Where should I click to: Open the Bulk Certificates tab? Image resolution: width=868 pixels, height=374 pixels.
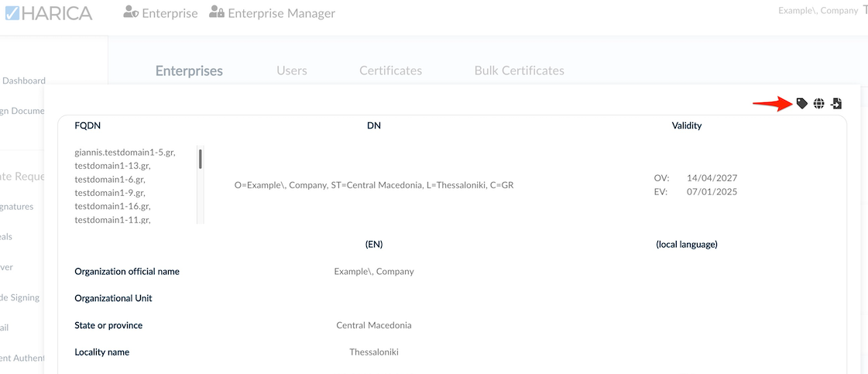coord(519,70)
